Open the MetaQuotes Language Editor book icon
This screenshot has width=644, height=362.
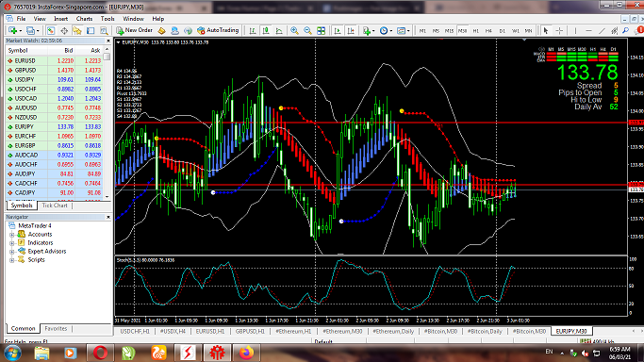coord(162,30)
